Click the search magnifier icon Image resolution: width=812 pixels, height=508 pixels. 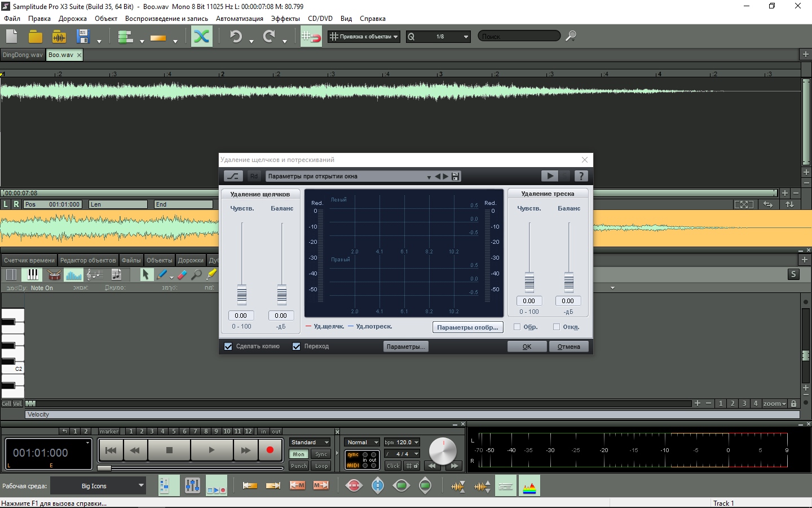pyautogui.click(x=571, y=36)
